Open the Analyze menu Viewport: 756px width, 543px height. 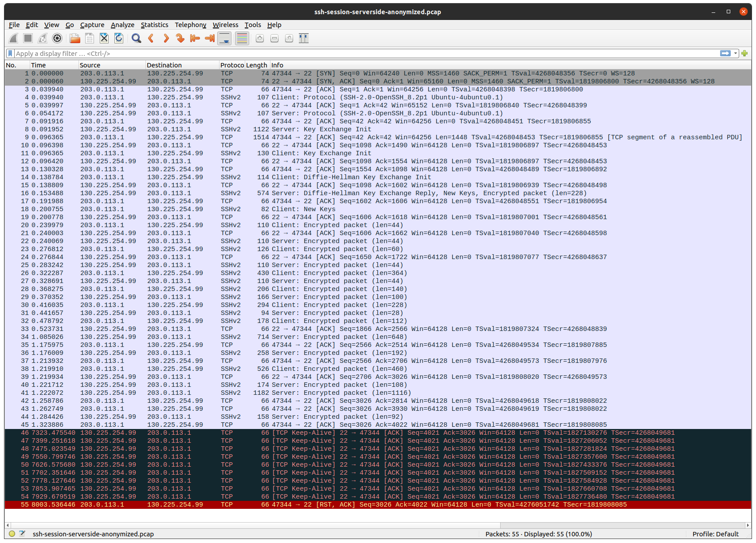click(122, 25)
